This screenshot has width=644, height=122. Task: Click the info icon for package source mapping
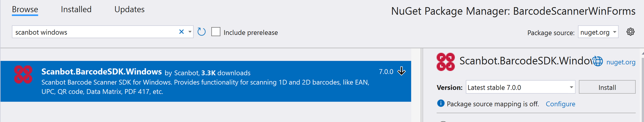441,103
